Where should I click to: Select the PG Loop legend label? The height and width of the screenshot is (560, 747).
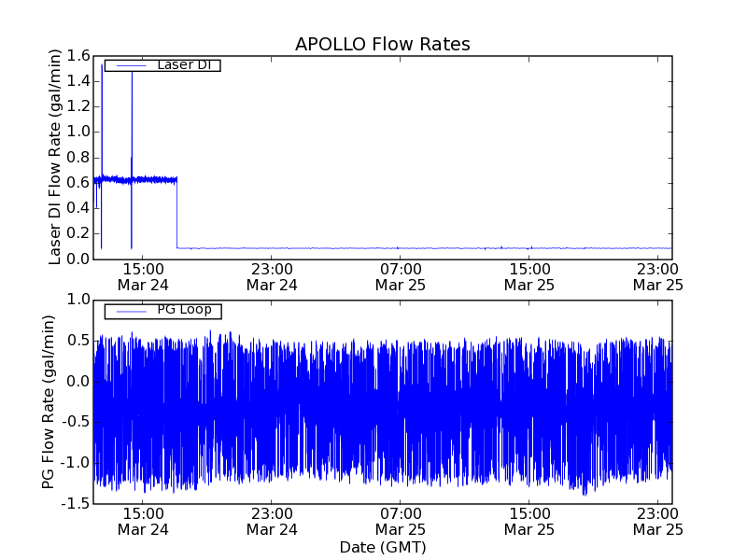[x=184, y=310]
